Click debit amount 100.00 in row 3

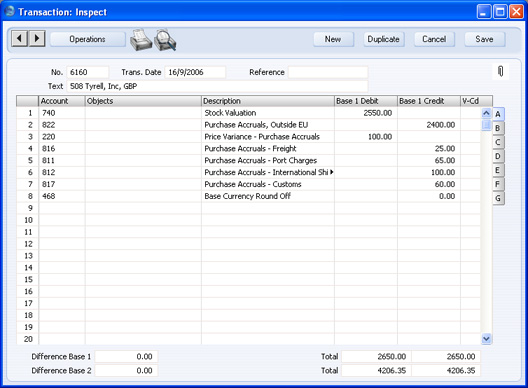pyautogui.click(x=380, y=137)
